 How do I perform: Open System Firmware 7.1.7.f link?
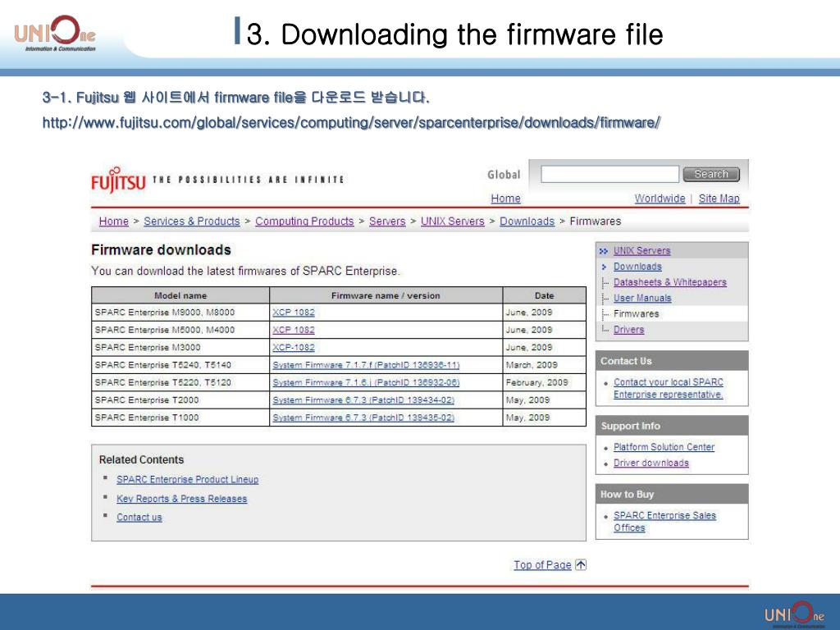[x=366, y=365]
